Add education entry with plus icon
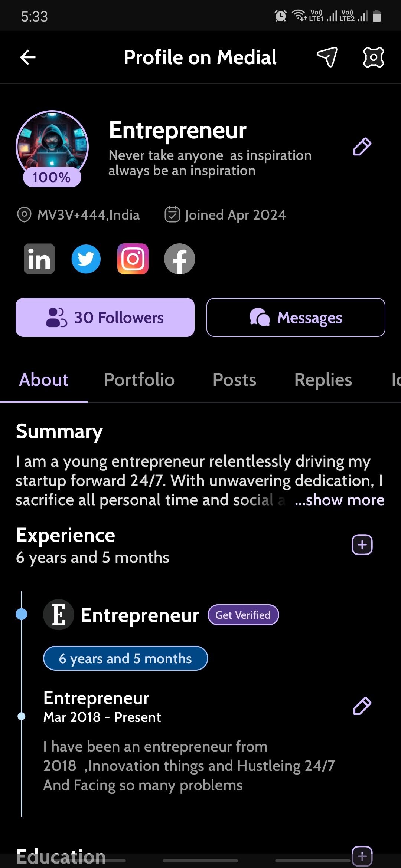This screenshot has height=868, width=401. pos(362,856)
